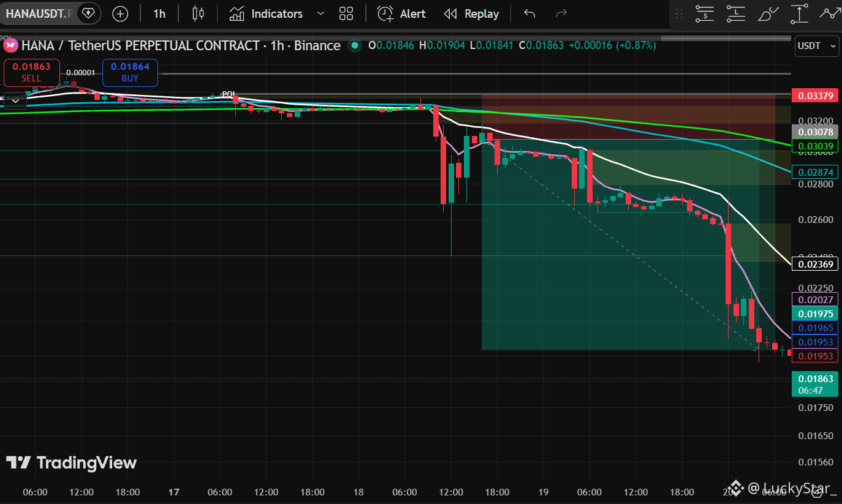Click the date label 19 on time axis
Screen dimensions: 842x504
(543, 492)
